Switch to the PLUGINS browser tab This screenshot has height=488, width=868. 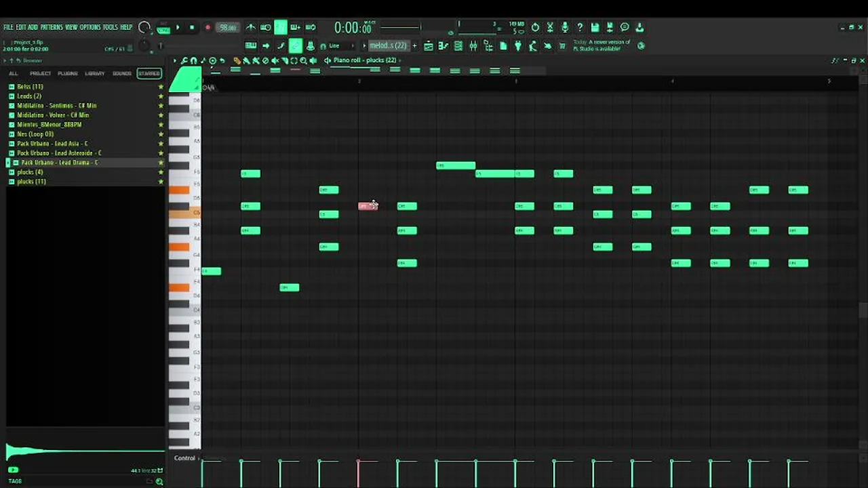tap(68, 73)
